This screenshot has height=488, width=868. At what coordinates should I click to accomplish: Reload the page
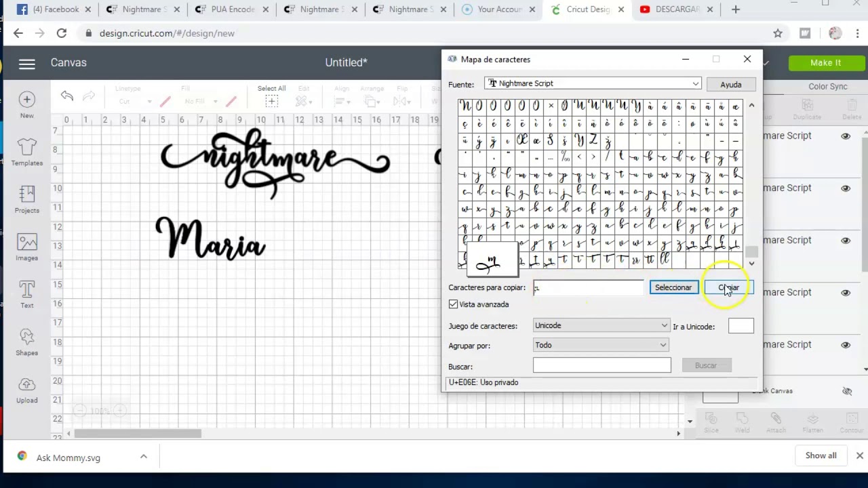(x=62, y=33)
